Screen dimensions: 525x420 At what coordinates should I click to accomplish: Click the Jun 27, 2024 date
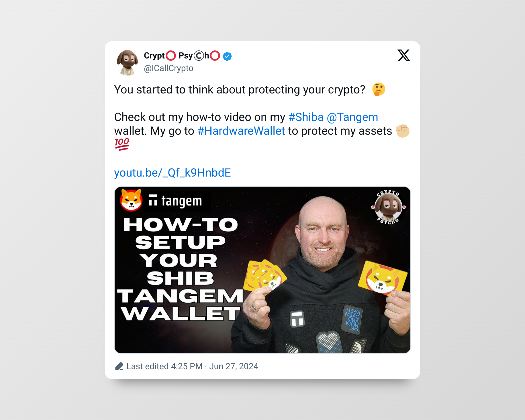point(234,366)
